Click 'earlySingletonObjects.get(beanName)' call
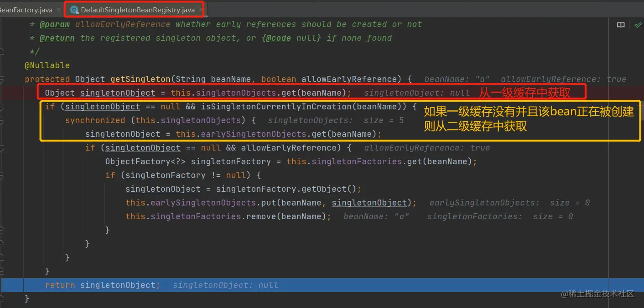Image resolution: width=644 pixels, height=308 pixels. [288, 134]
